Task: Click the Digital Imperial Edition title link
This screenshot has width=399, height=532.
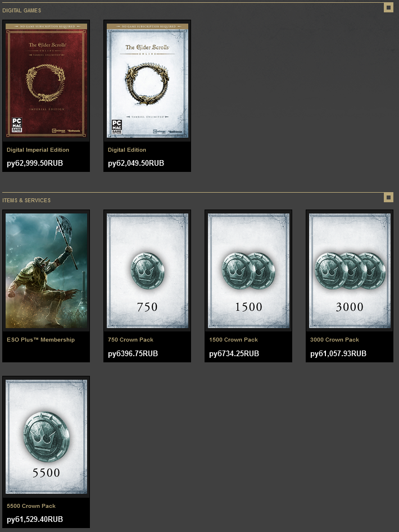Action: [38, 149]
